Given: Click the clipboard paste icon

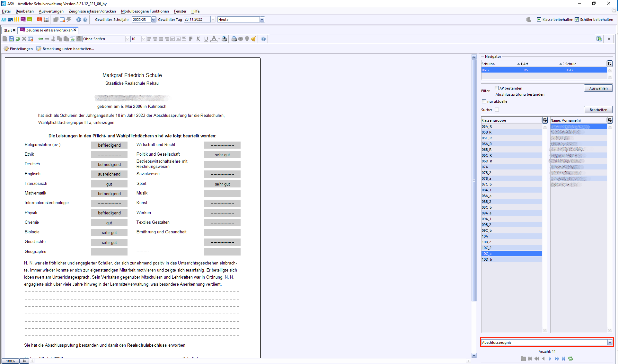Looking at the screenshot, I should pyautogui.click(x=66, y=39).
